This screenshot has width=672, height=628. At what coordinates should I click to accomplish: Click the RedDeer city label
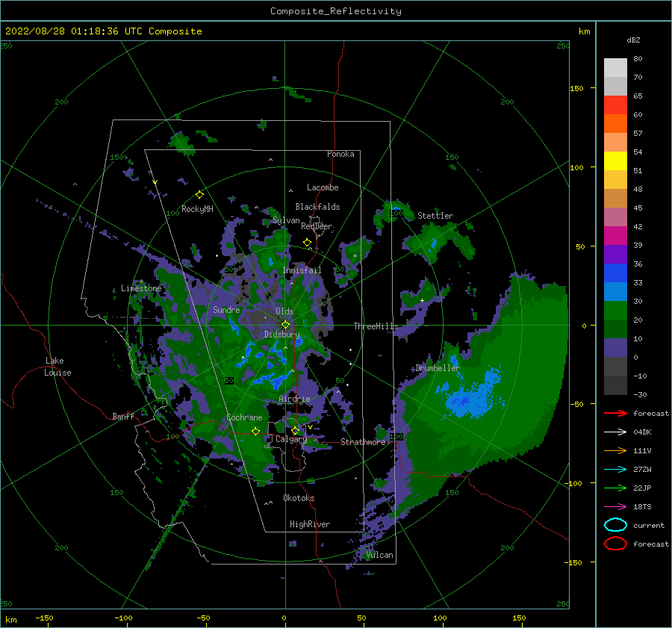pyautogui.click(x=317, y=226)
